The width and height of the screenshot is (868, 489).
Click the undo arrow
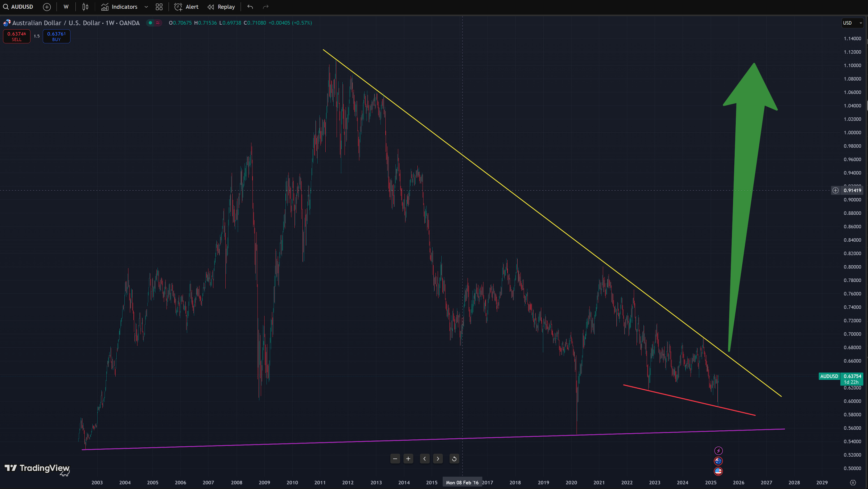250,7
